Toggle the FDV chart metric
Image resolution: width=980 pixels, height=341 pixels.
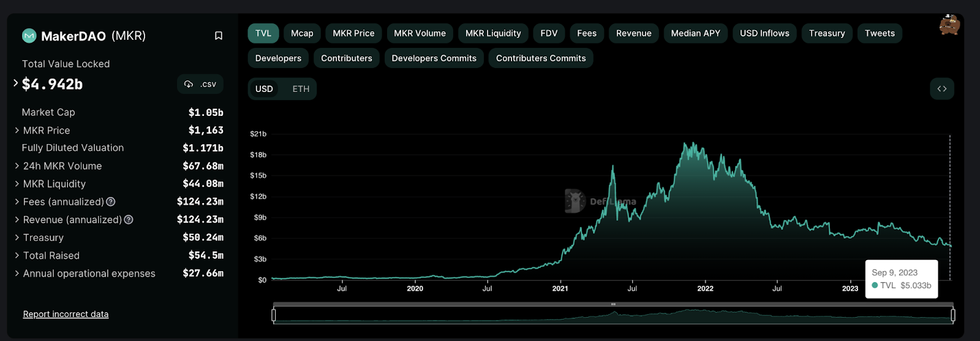click(549, 33)
